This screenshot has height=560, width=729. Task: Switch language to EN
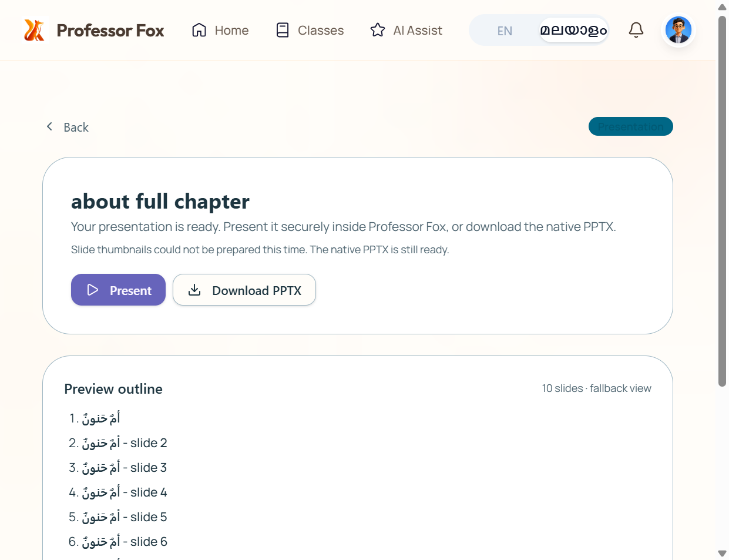505,31
